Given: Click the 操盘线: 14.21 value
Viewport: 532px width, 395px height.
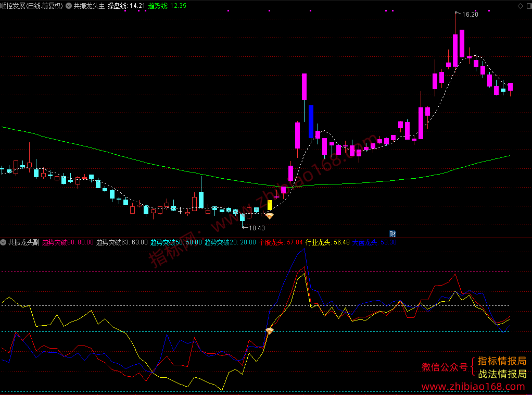Looking at the screenshot, I should [126, 6].
